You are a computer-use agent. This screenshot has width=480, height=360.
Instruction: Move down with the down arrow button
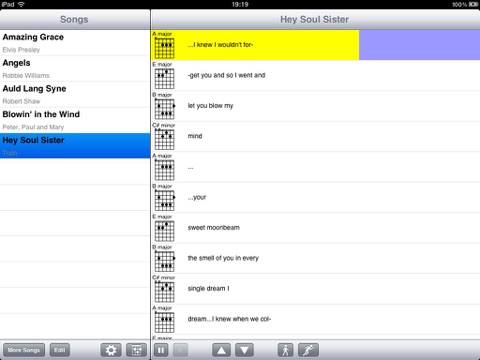pos(244,350)
